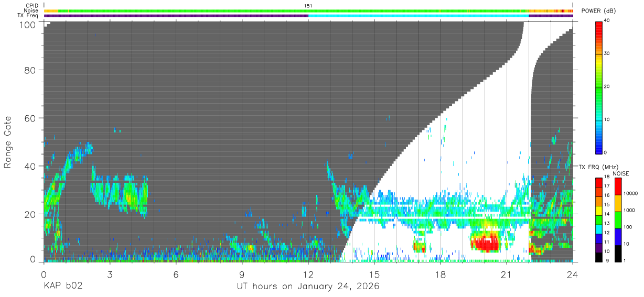644x297 pixels.
Task: Click the 12 label on UT hours axis
Action: [308, 274]
